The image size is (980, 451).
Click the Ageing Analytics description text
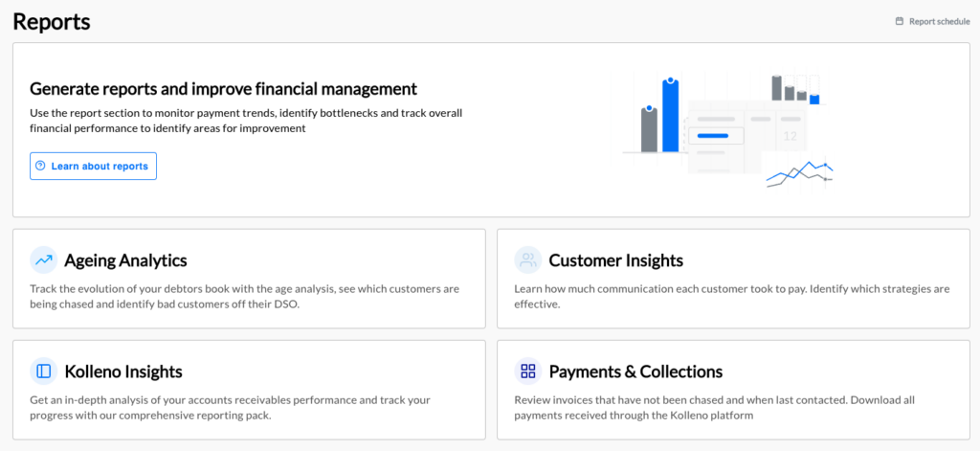[244, 298]
